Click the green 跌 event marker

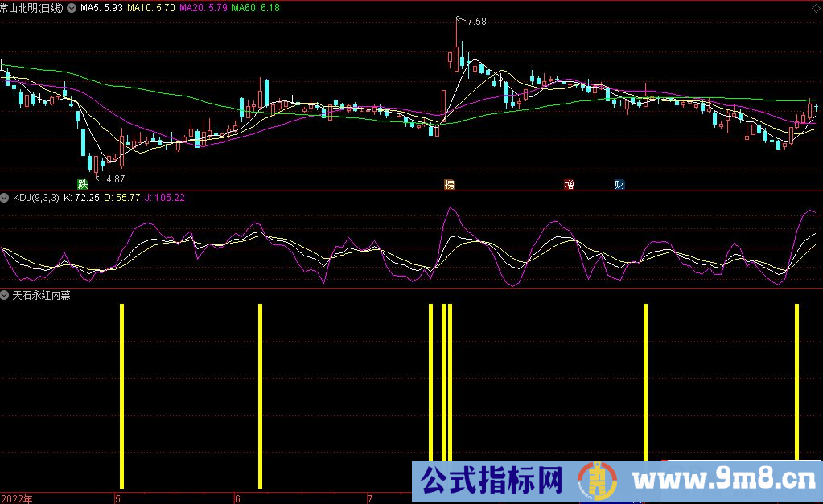click(82, 184)
